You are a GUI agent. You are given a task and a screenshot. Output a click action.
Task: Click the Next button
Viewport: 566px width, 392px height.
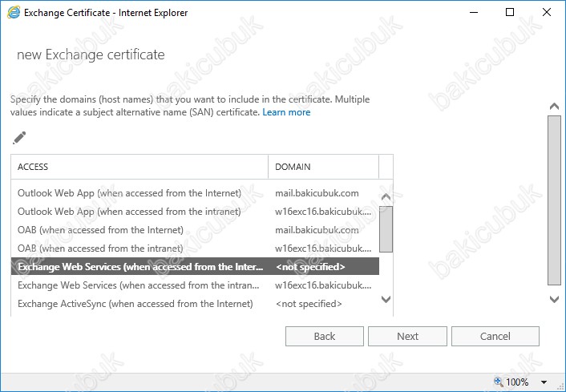point(407,337)
